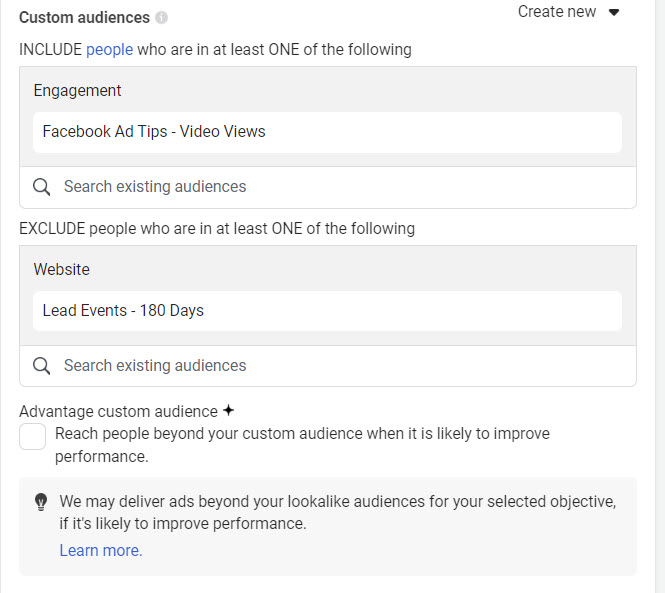The width and height of the screenshot is (665, 593).
Task: Click the magnifier icon in the Exclude search
Action: pos(42,366)
